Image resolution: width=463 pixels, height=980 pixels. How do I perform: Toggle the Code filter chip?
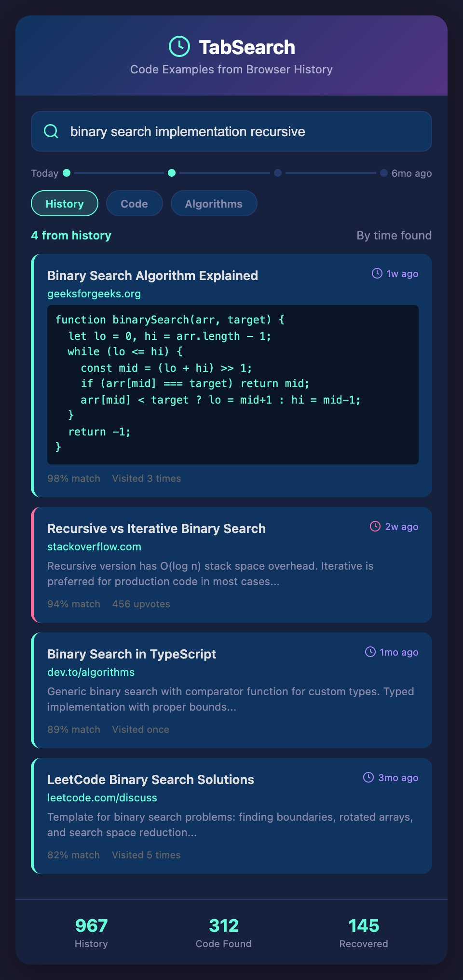click(x=134, y=204)
